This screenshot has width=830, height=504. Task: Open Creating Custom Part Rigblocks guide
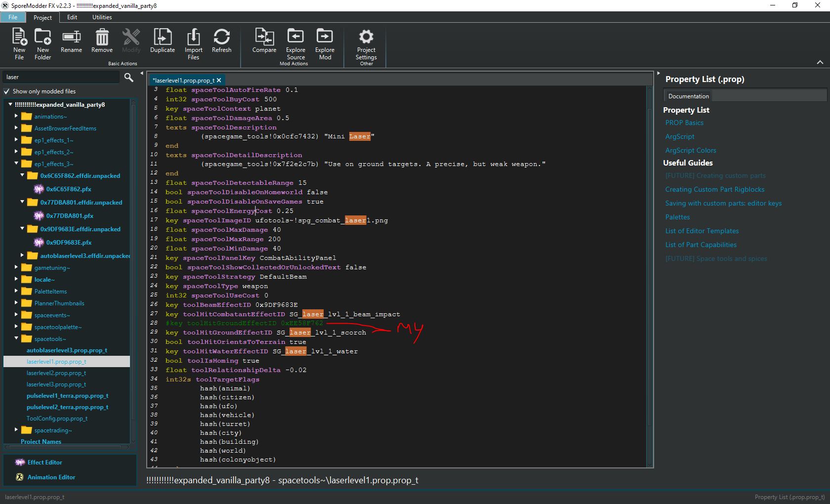click(x=714, y=189)
